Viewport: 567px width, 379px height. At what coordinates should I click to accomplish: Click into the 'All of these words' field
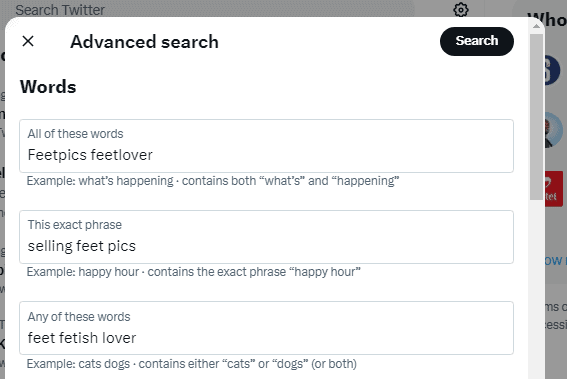[x=267, y=146]
